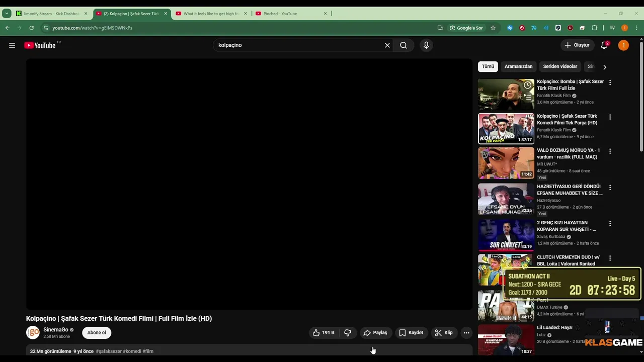
Task: Click the install app icon in address bar
Action: (x=440, y=28)
